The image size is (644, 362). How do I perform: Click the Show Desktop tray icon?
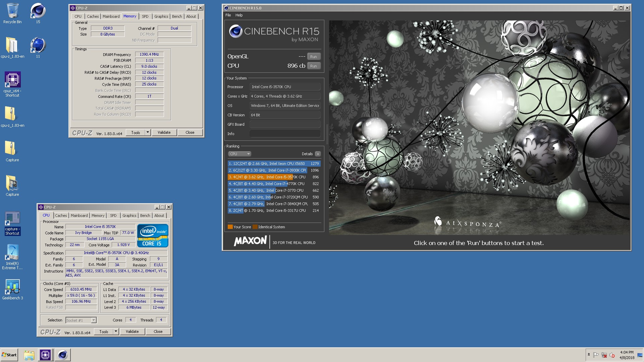point(640,355)
